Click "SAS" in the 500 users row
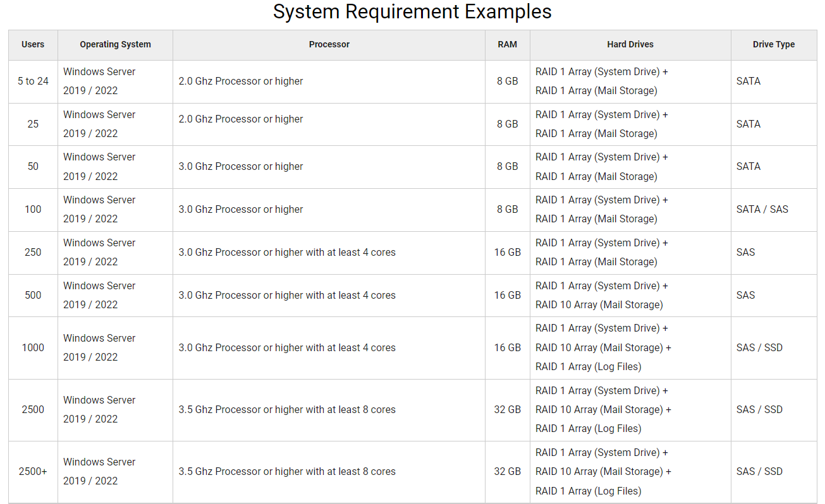Image resolution: width=825 pixels, height=504 pixels. click(x=746, y=296)
